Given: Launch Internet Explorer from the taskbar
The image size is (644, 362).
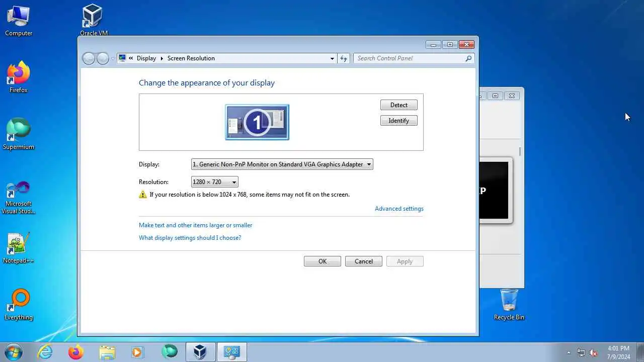Looking at the screenshot, I should point(45,352).
